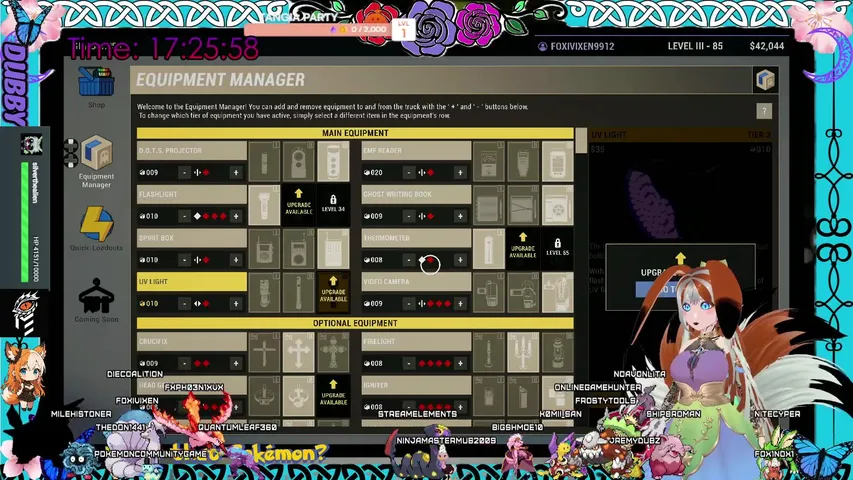Remove an EMF Reader with minus

click(409, 173)
